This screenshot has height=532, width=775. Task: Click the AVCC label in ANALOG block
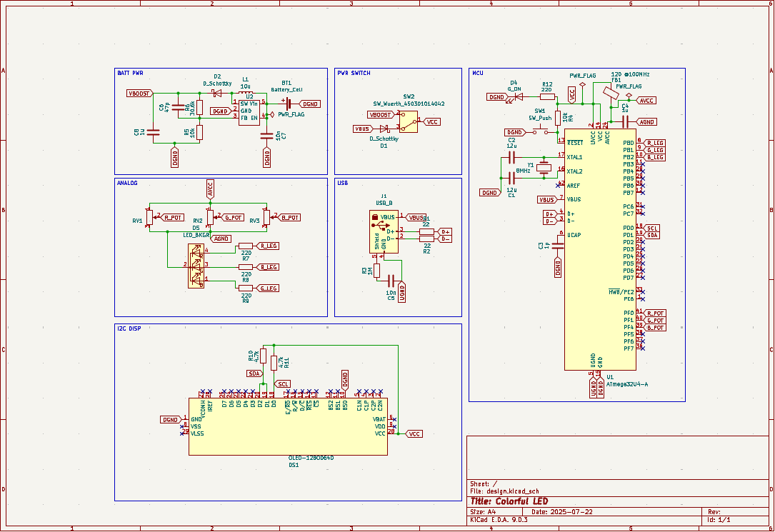pos(210,190)
